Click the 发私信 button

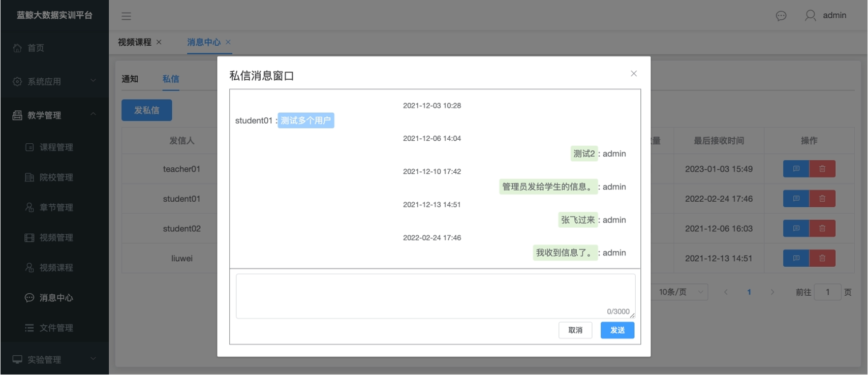pos(146,110)
